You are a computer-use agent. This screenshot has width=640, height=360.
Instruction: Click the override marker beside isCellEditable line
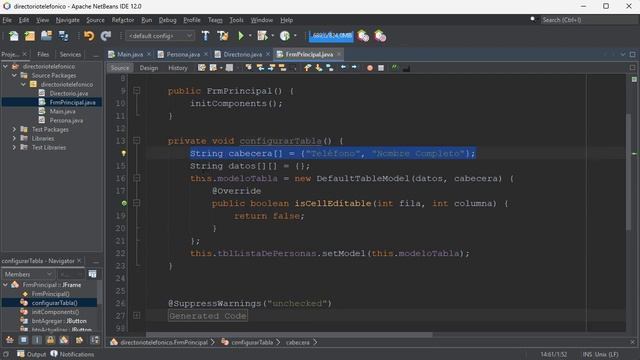coord(124,203)
